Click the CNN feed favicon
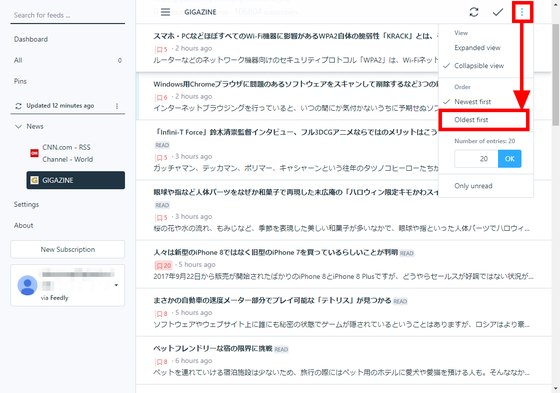This screenshot has height=393, width=560. tap(34, 153)
